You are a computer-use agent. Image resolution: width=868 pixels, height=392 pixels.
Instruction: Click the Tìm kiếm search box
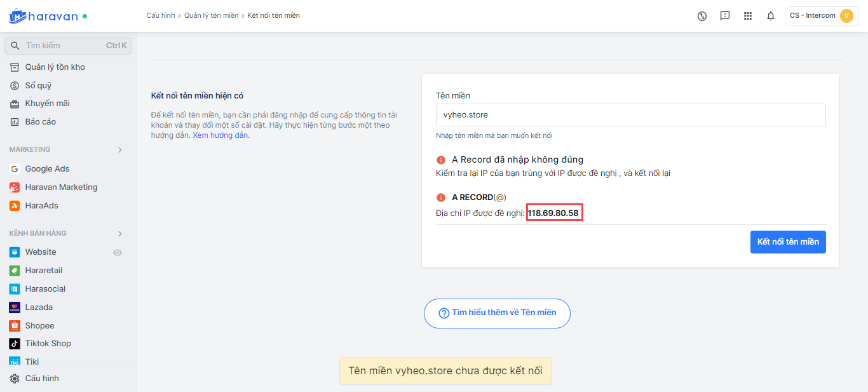coord(68,46)
